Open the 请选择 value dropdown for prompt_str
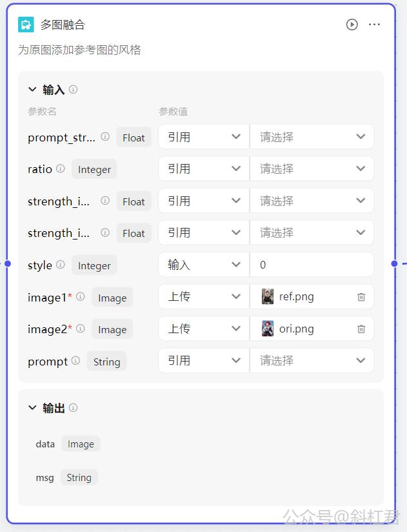This screenshot has height=532, width=407. 312,137
